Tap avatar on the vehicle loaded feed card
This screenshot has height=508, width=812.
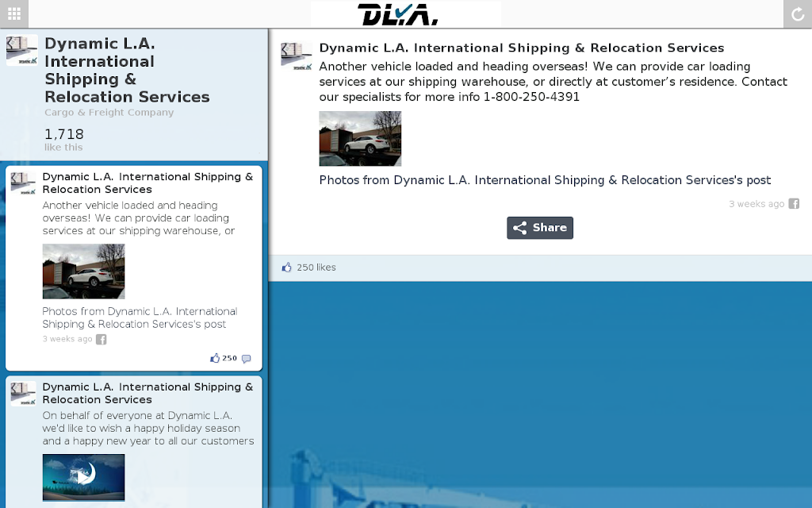pos(23,183)
